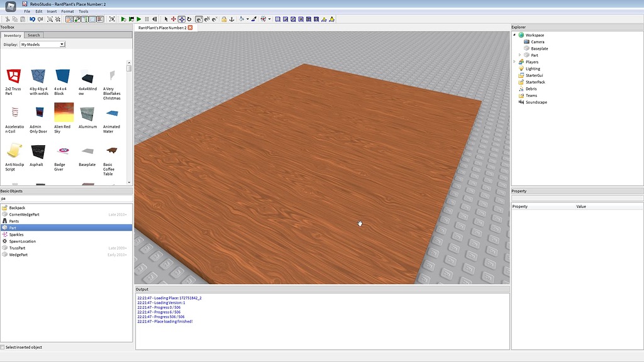
Task: Activate the Move tool
Action: (174, 19)
